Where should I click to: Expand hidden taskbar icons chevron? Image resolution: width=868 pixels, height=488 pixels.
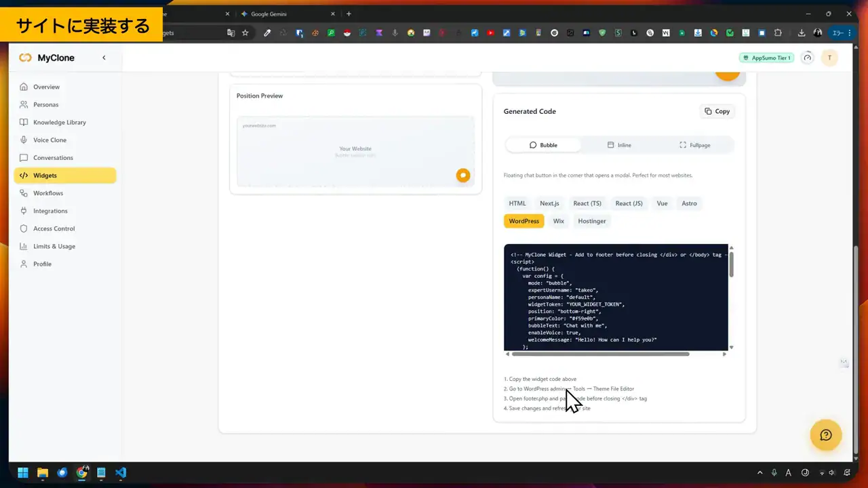pyautogui.click(x=759, y=472)
